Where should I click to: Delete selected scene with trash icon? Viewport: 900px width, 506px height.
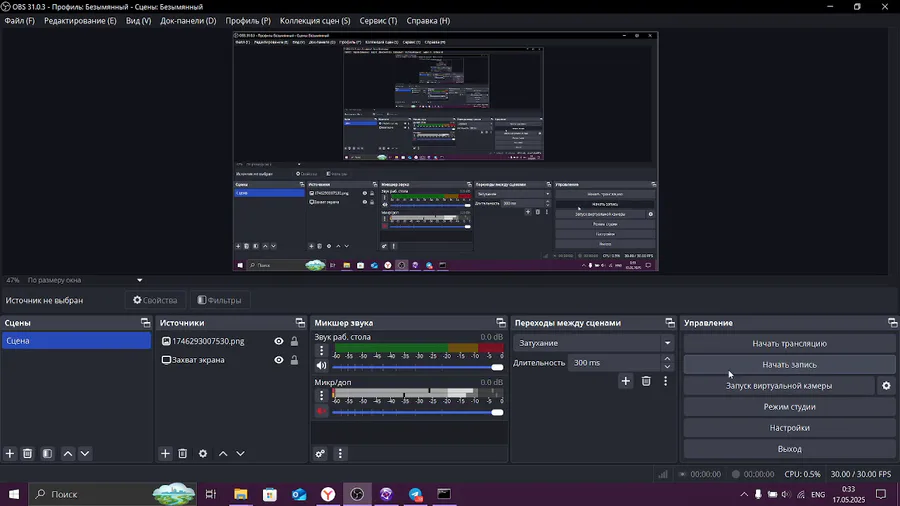[x=28, y=453]
